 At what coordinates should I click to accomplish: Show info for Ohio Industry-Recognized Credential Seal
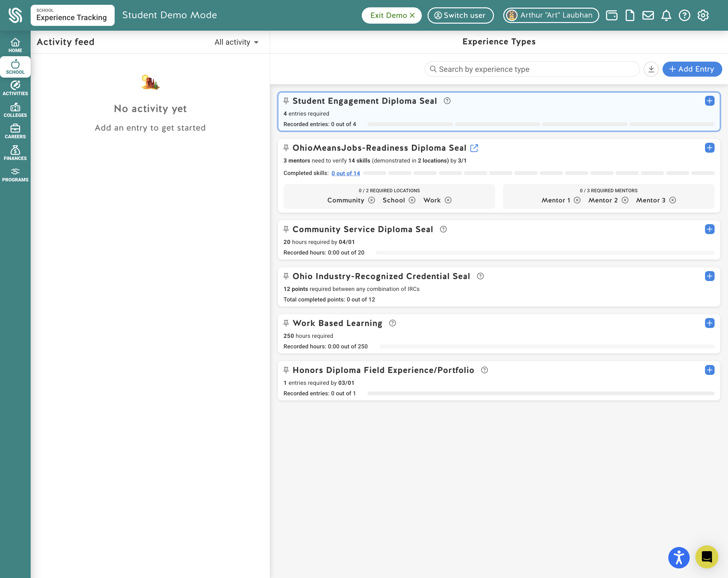click(480, 276)
